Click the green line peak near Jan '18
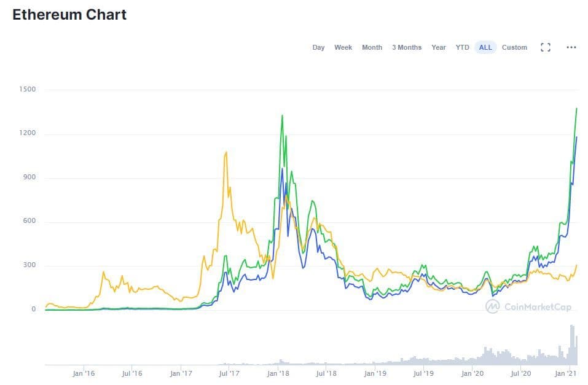The width and height of the screenshot is (588, 385). pos(282,115)
